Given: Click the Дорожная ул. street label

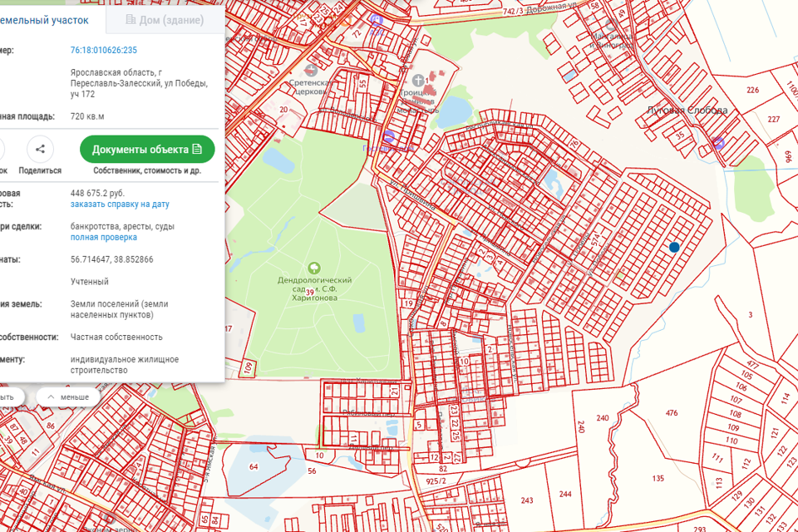Looking at the screenshot, I should [552, 7].
